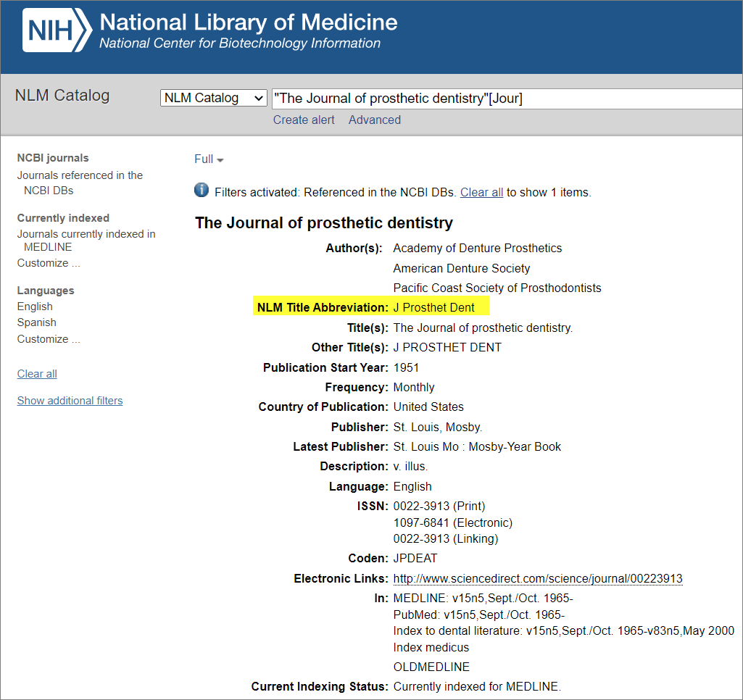Click Clear all in the left sidebar
The image size is (743, 700).
point(37,374)
